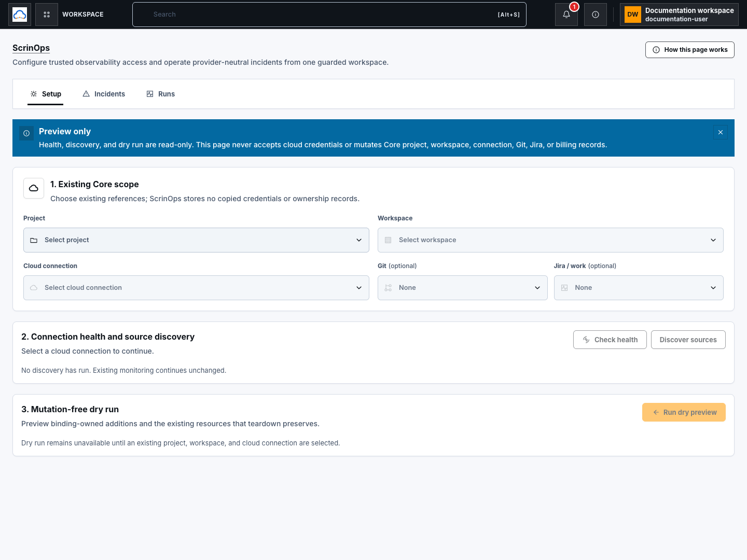
Task: Click cloud icon beside Existing Core scope
Action: pyautogui.click(x=34, y=188)
